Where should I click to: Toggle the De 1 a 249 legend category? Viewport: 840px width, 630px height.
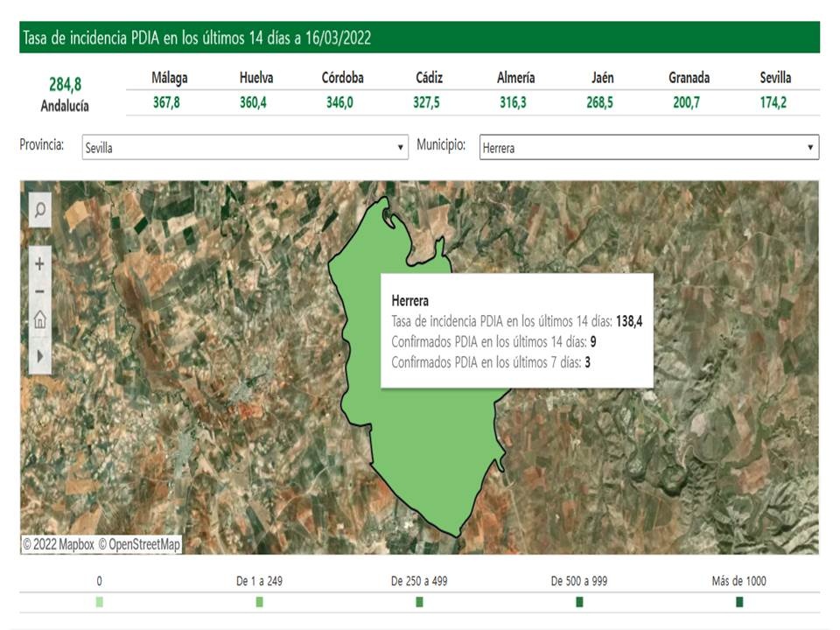(x=259, y=602)
